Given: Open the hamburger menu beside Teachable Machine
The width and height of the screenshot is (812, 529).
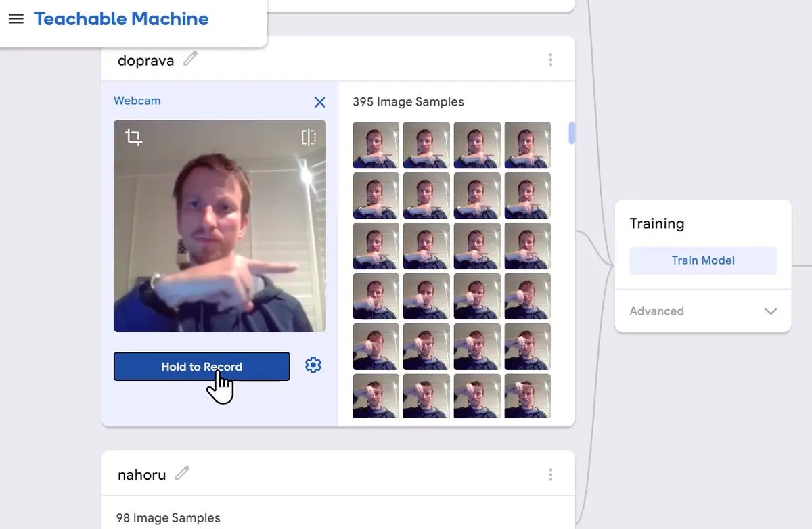Looking at the screenshot, I should point(16,19).
